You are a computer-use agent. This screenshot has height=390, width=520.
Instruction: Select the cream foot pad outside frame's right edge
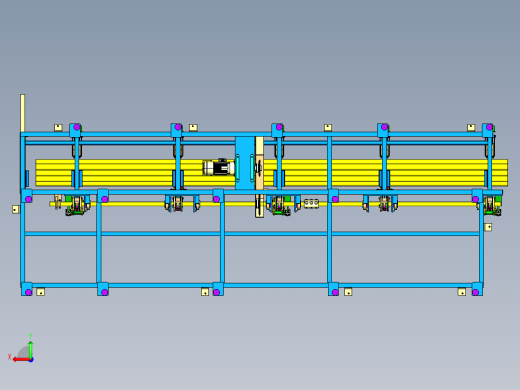tap(488, 227)
